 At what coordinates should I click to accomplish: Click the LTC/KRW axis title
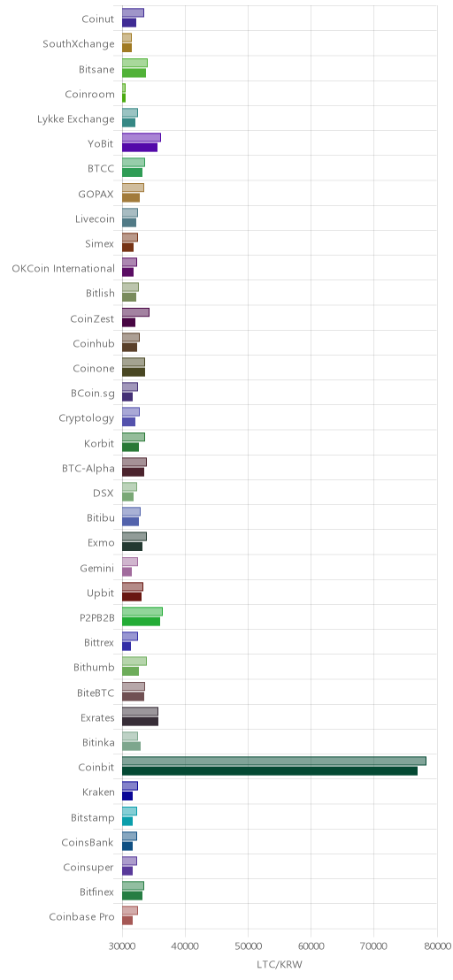[280, 965]
